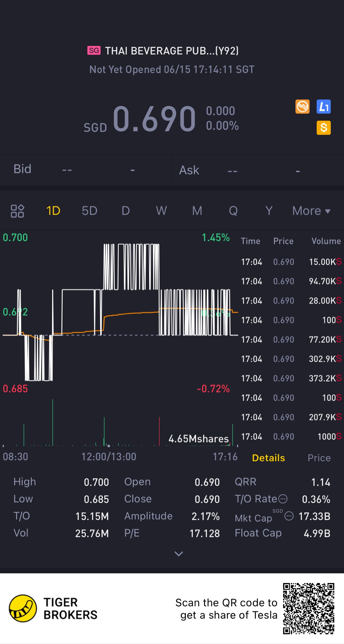Show the Details trade list
Screen dimensions: 344x644
(x=268, y=458)
